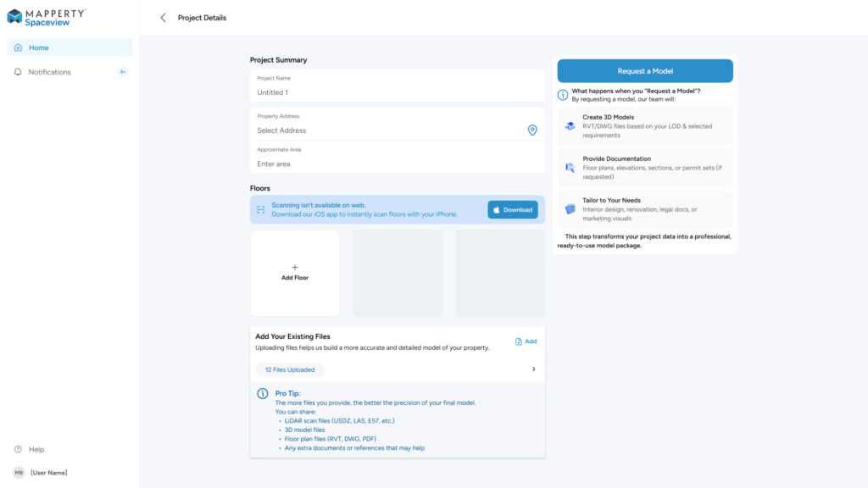Screen dimensions: 868x488
Task: Open the Help section
Action: tap(36, 449)
